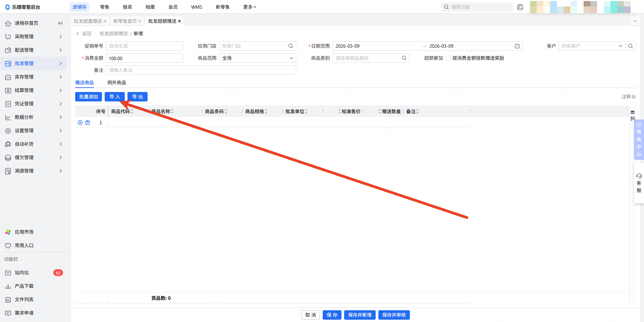Switch to 报表 top menu
644x322 pixels.
click(127, 7)
